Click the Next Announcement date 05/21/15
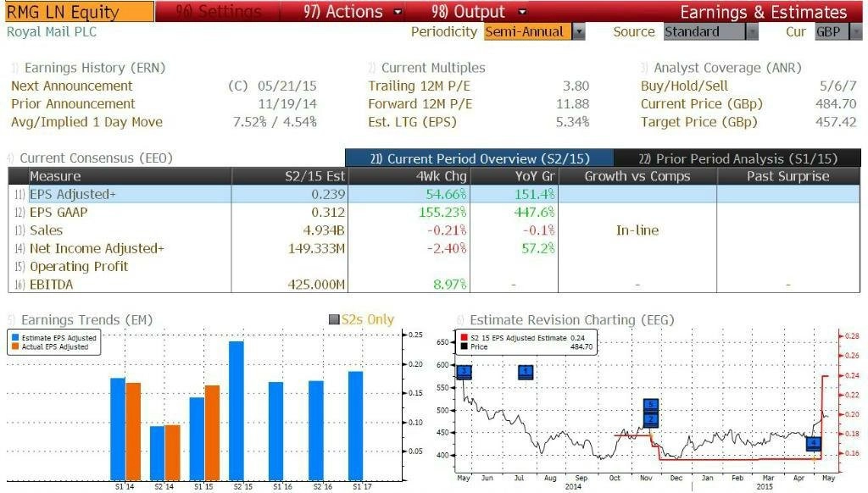868x493 pixels. (287, 86)
